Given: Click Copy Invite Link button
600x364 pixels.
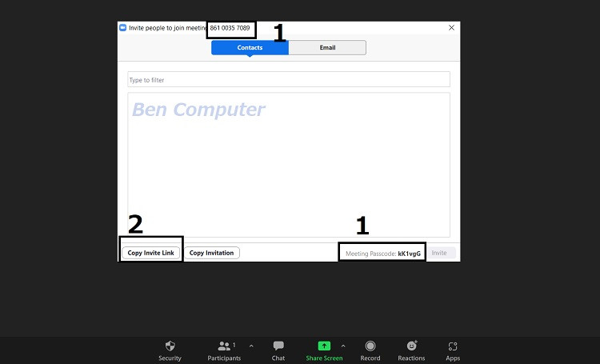Looking at the screenshot, I should click(150, 253).
